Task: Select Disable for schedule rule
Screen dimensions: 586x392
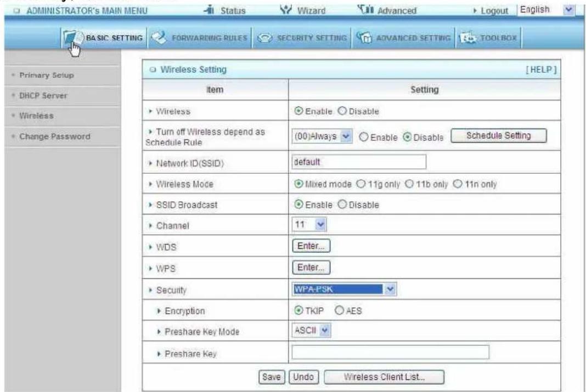Action: (407, 137)
